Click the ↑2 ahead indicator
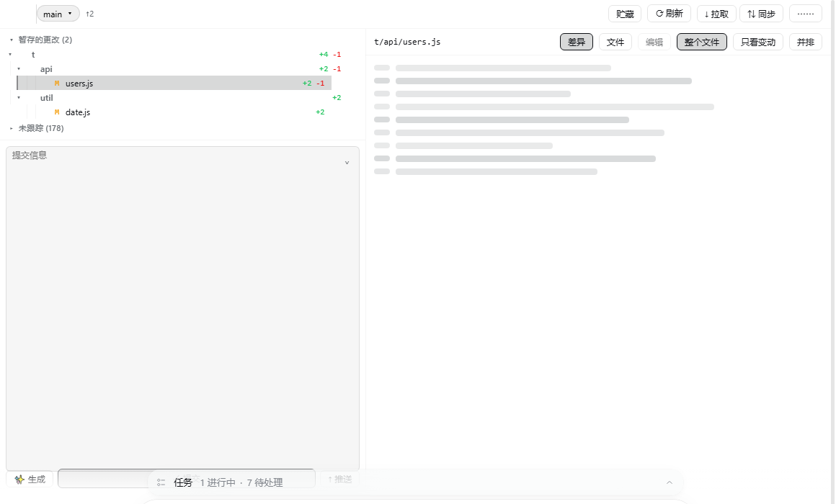This screenshot has height=504, width=836. tap(89, 14)
